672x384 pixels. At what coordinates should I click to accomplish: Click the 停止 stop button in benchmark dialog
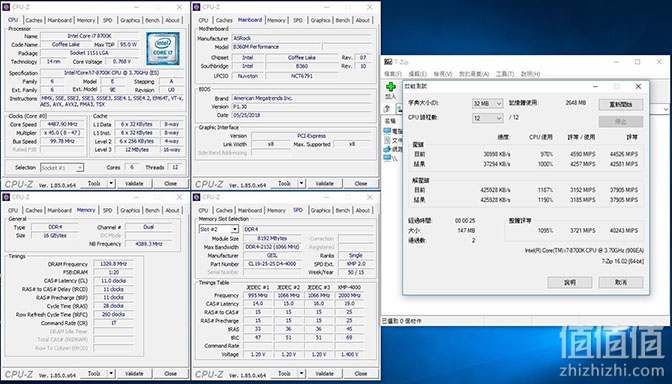(621, 122)
